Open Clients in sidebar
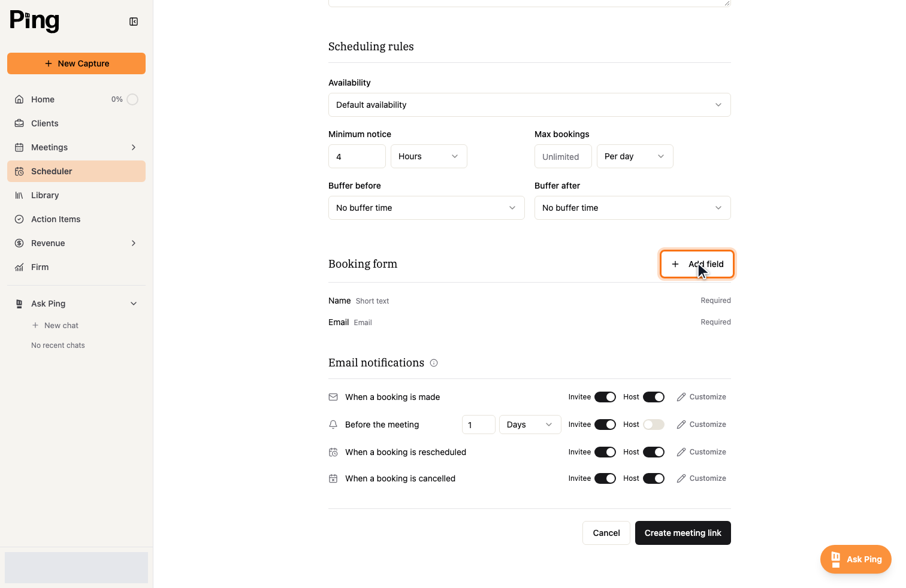Screen dimensions: 906x588 [x=76, y=123]
